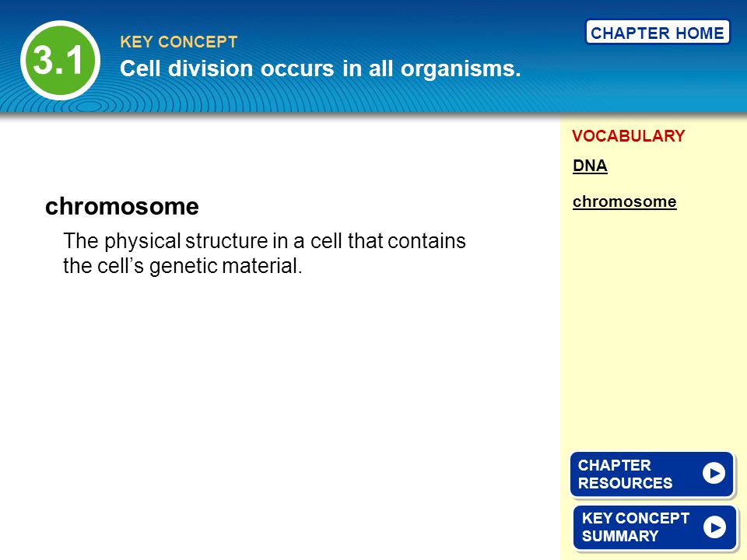Follow the chromosome link in the Vocabulary sidebar
Image resolution: width=747 pixels, height=560 pixels.
pyautogui.click(x=624, y=201)
